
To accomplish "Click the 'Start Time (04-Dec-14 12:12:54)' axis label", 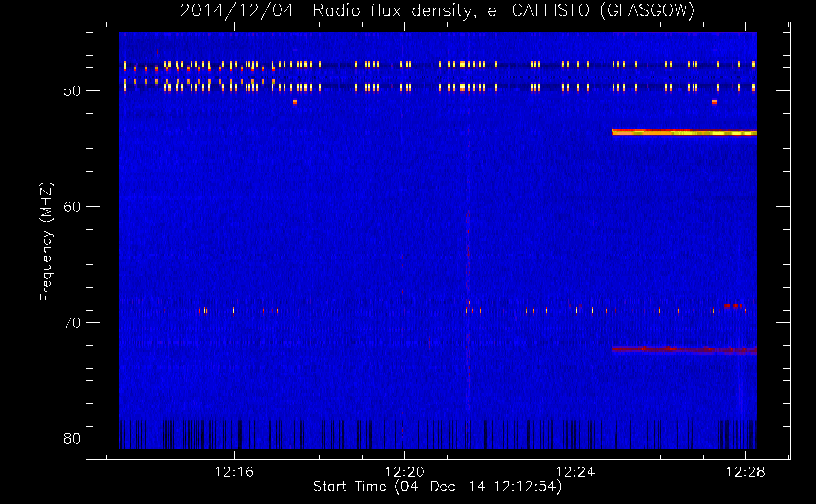I will click(437, 486).
